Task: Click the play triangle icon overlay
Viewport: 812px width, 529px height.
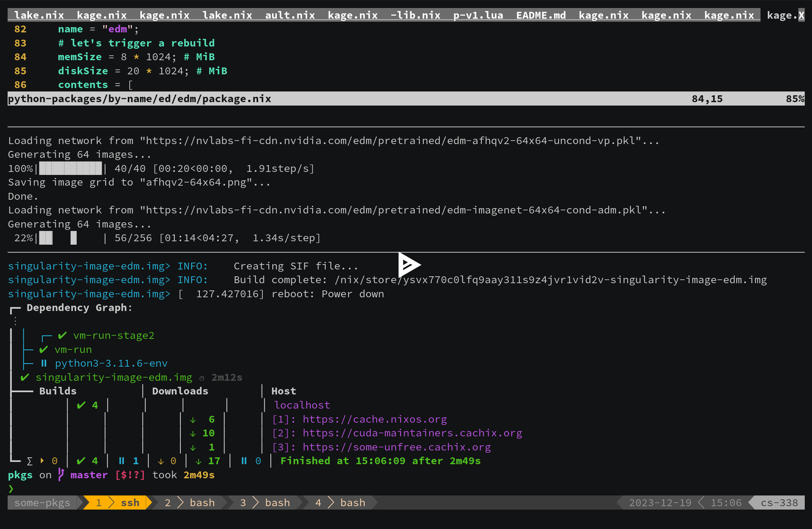Action: [408, 264]
